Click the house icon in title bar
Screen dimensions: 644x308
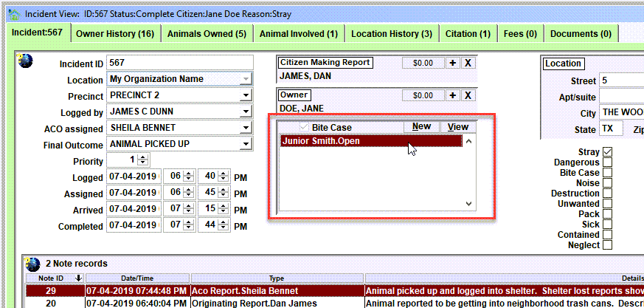[14, 14]
